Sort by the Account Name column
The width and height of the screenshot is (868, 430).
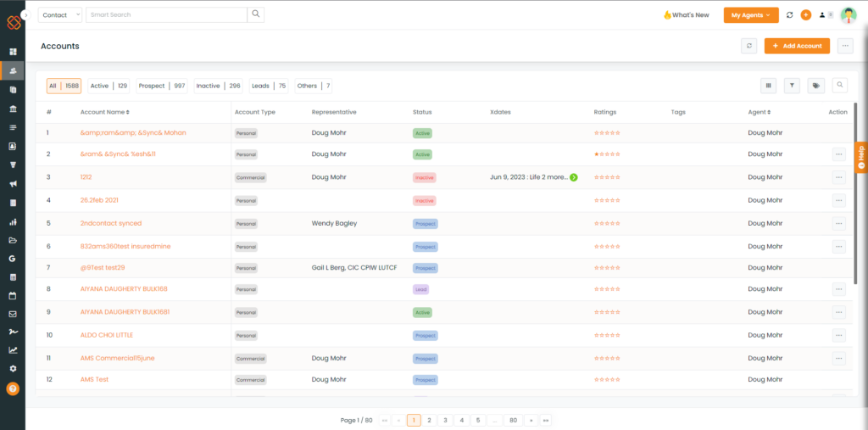point(104,112)
